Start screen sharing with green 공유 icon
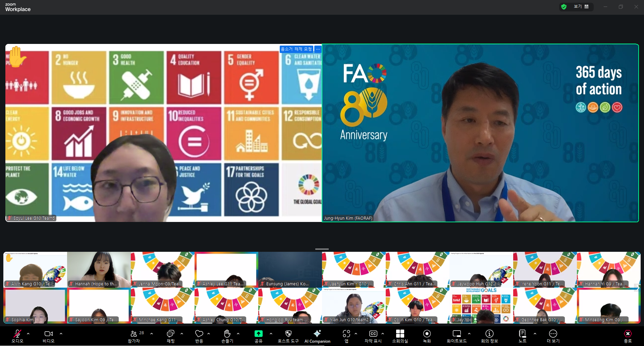This screenshot has width=644, height=346. [258, 334]
